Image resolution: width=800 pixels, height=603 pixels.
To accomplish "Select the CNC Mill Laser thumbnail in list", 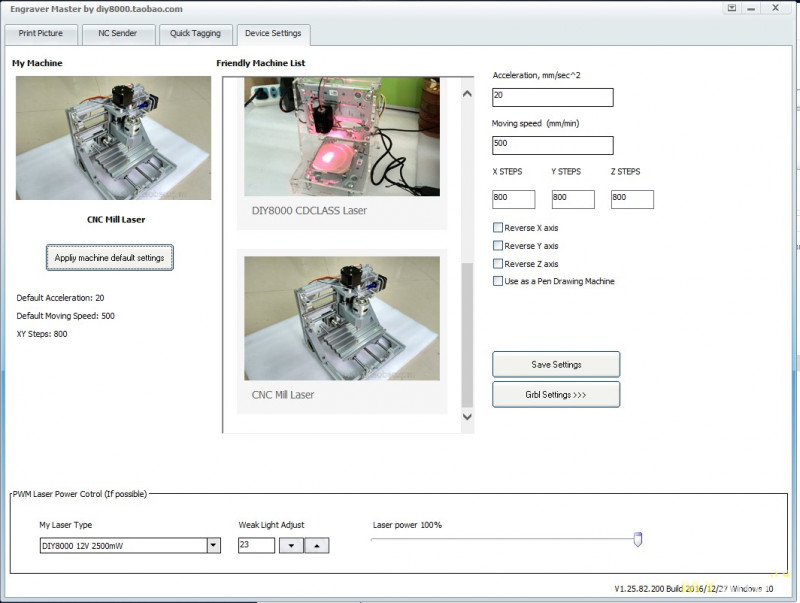I will click(342, 318).
